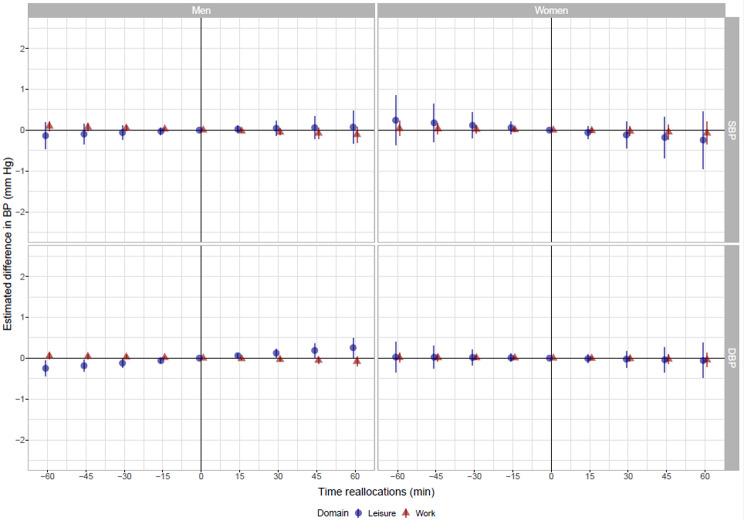Viewport: 744px width, 521px height.
Task: Click the y-axis 1 tick of DBP row
Action: click(x=22, y=317)
